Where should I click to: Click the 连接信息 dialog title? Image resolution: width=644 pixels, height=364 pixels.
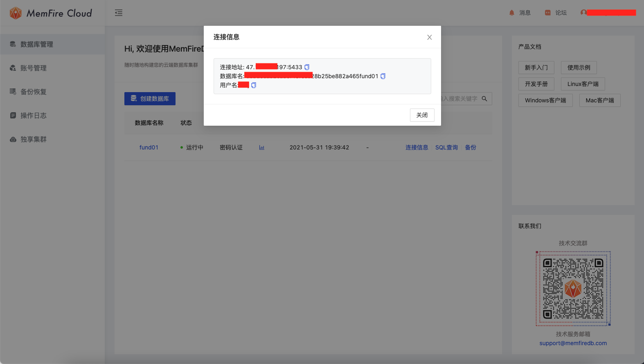point(226,37)
